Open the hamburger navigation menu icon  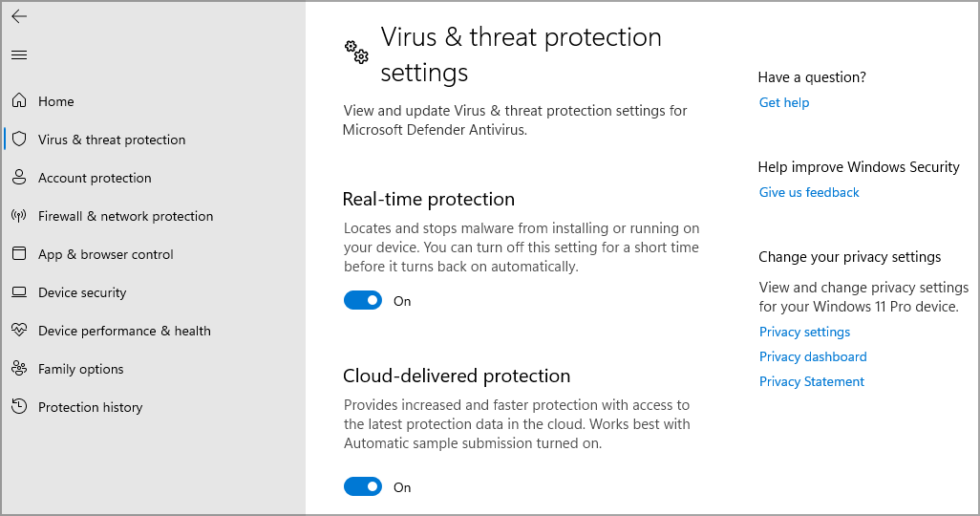point(19,55)
